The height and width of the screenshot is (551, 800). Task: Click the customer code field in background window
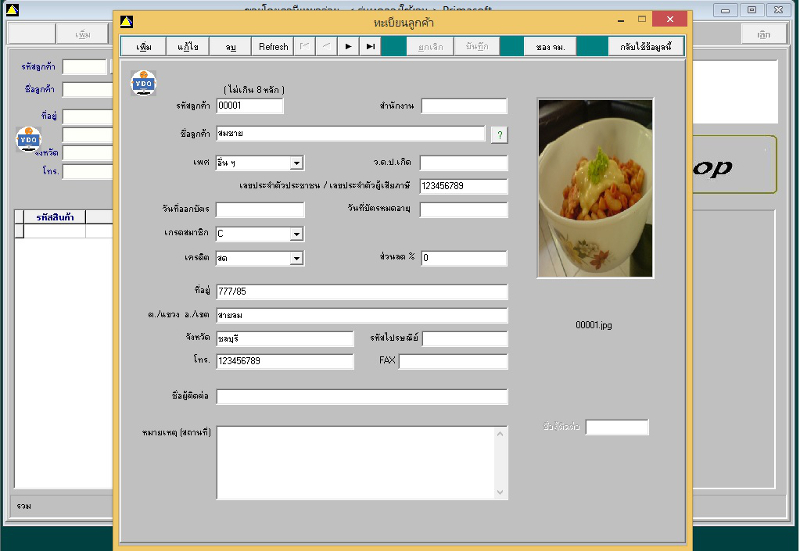[85, 67]
